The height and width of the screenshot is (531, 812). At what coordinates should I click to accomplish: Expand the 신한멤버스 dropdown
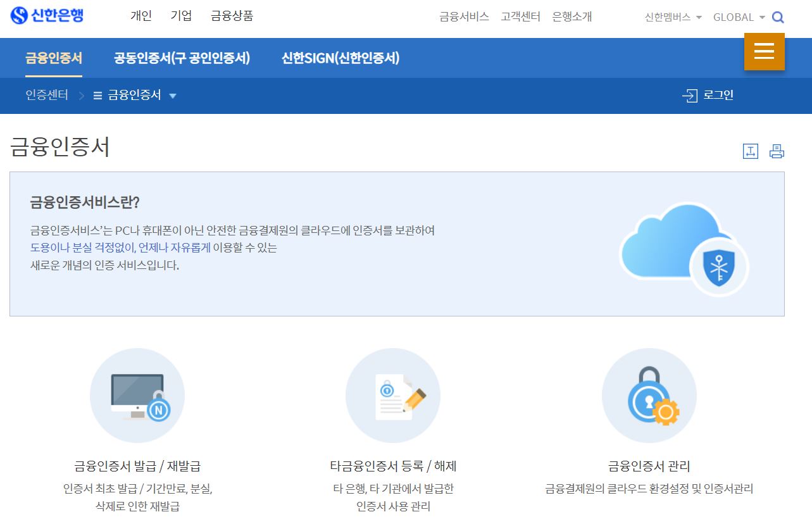668,18
